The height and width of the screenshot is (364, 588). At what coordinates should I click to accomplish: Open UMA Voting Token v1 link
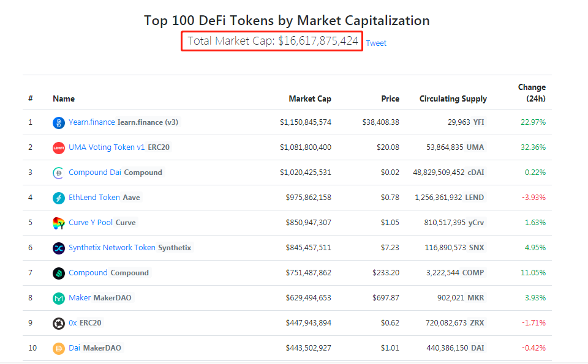(107, 147)
